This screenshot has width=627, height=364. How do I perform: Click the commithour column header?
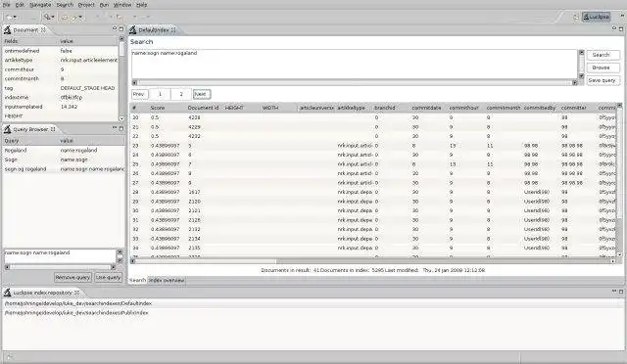click(465, 108)
